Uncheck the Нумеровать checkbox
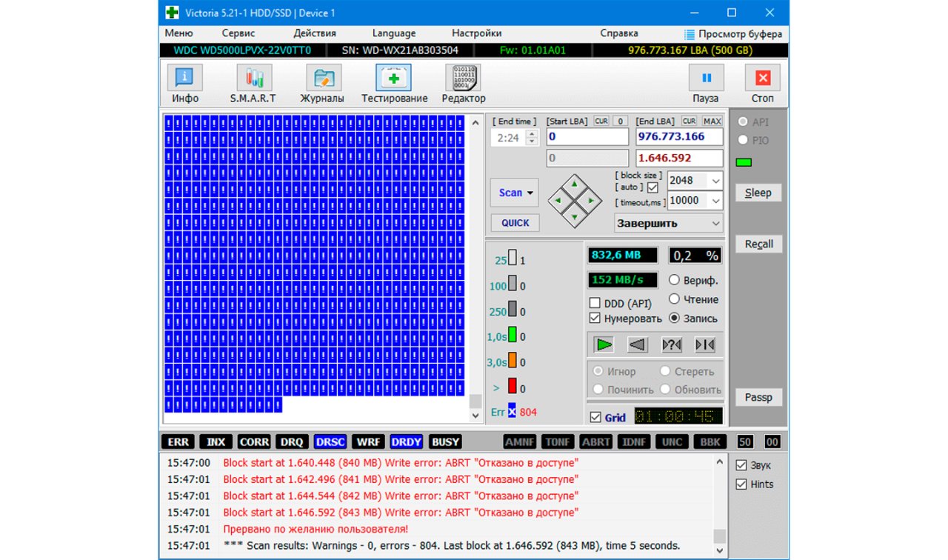 pos(595,319)
